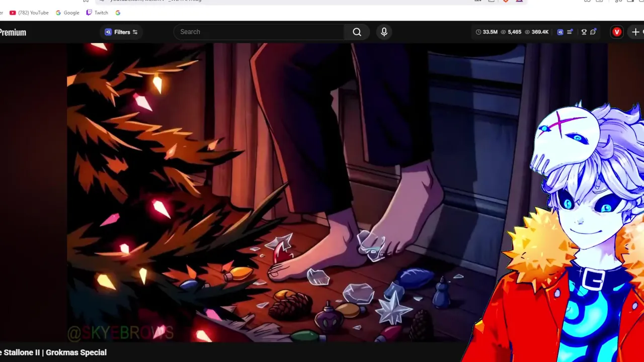Open the vidIQ list icon with notification dot
Screen dimensions: 644x362
570,32
